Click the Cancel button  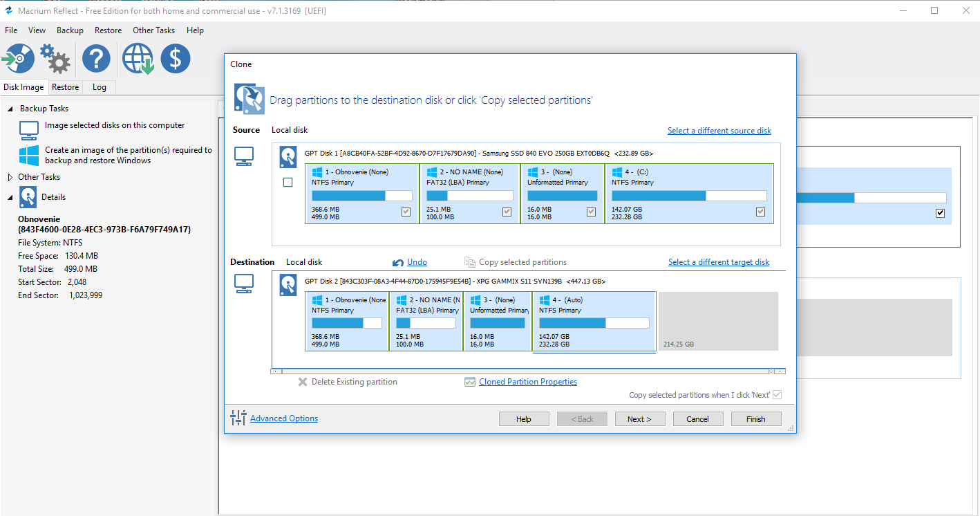coord(697,419)
